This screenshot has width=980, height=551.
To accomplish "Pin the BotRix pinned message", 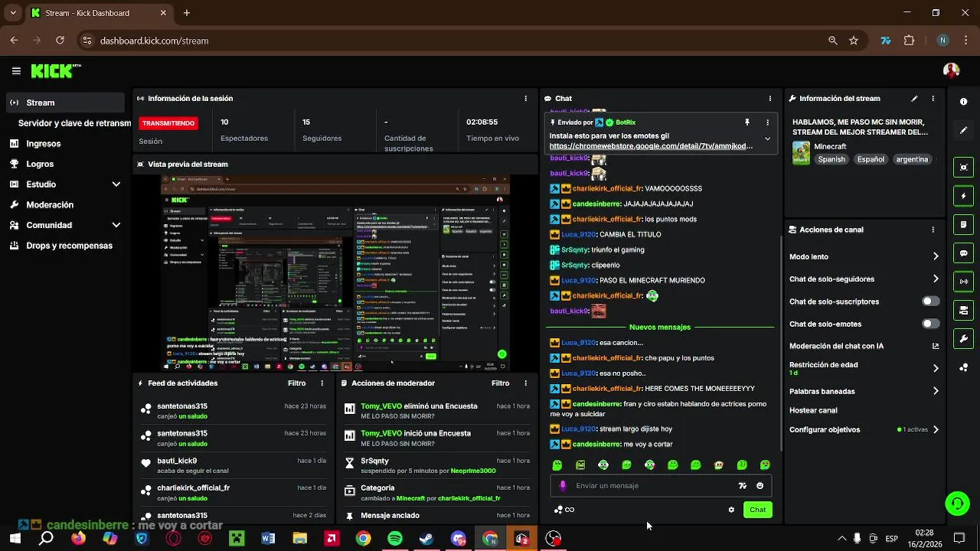I will pos(747,122).
